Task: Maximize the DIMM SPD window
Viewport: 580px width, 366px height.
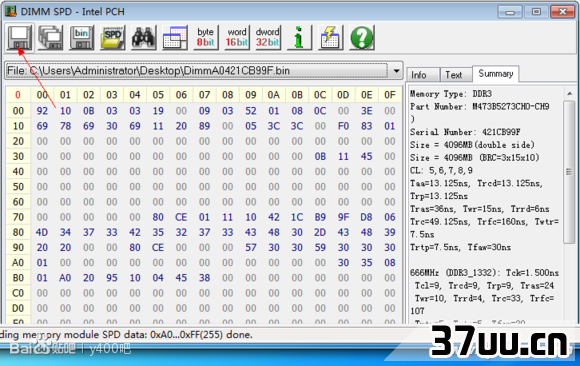Action: click(x=536, y=12)
